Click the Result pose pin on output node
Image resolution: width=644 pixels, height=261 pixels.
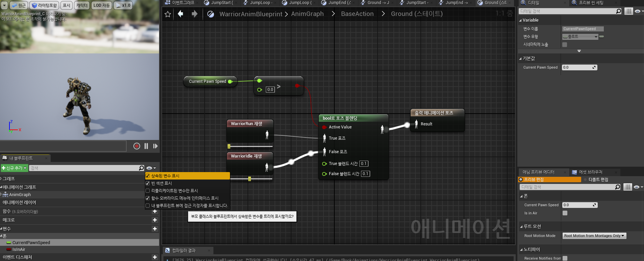[416, 124]
